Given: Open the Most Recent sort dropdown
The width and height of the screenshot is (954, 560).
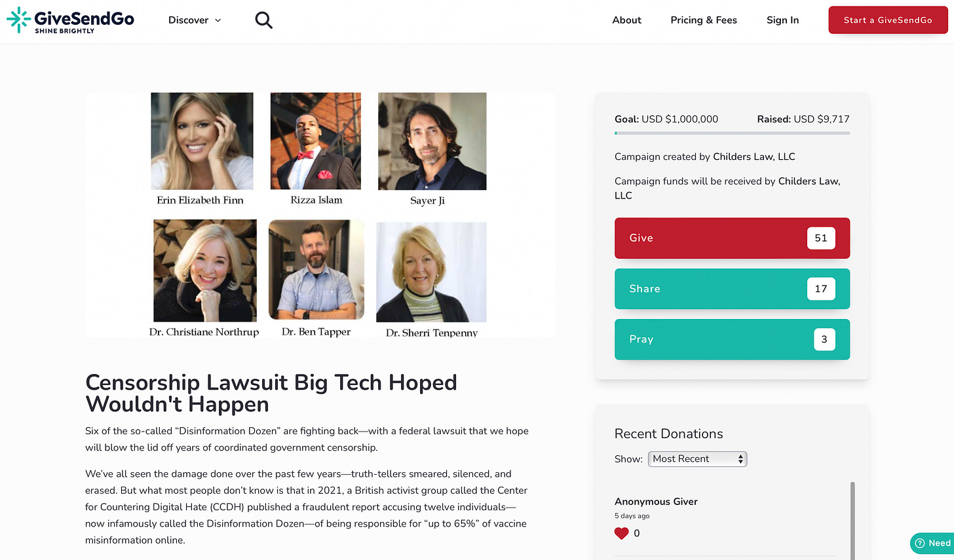Looking at the screenshot, I should 697,459.
